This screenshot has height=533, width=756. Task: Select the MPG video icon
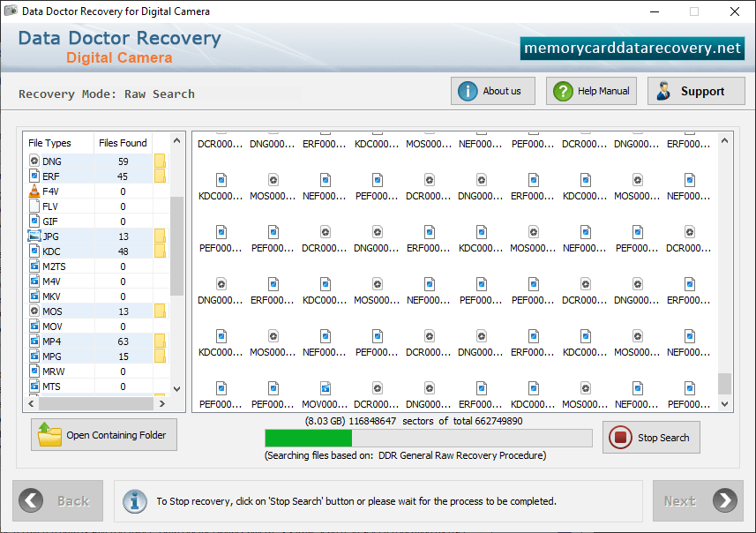(34, 356)
